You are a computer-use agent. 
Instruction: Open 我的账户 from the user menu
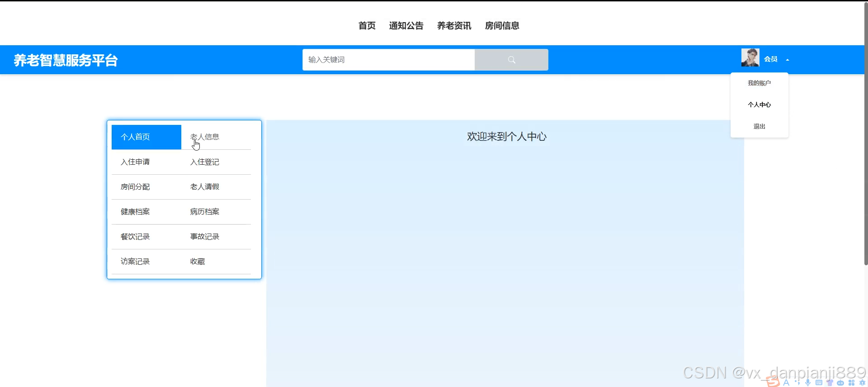point(759,83)
